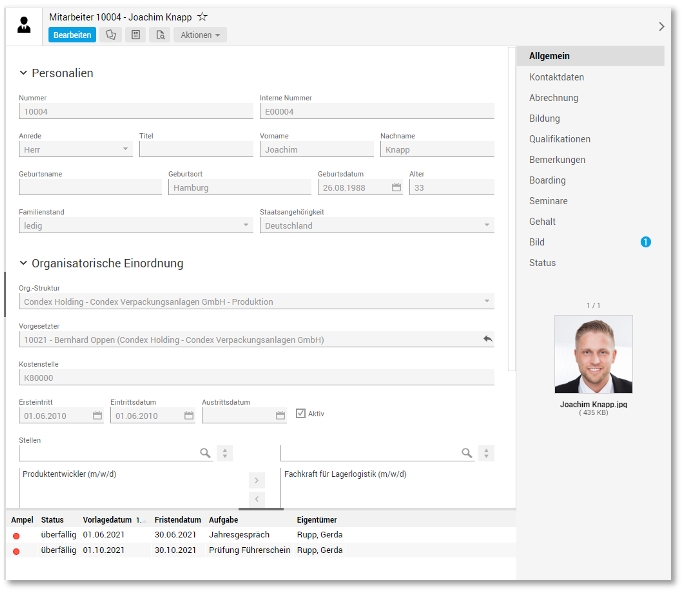Click file name Joachim Knapp.jpg
Image resolution: width=684 pixels, height=594 pixels.
[593, 404]
